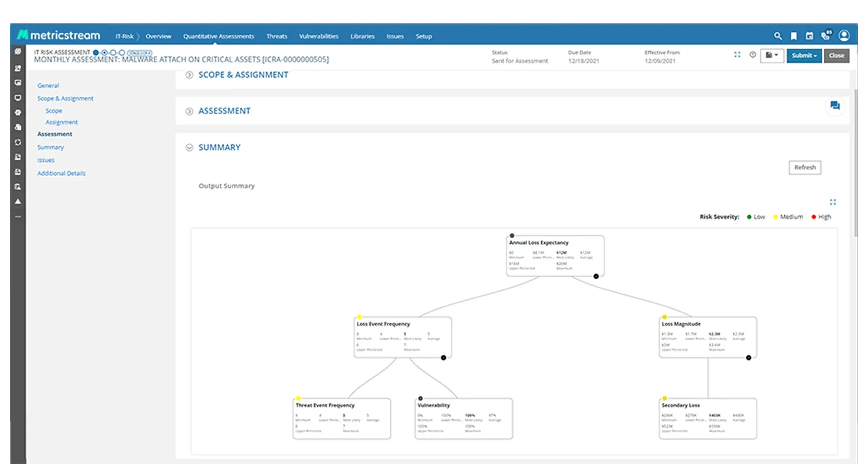Go to General in side navigation

click(48, 86)
